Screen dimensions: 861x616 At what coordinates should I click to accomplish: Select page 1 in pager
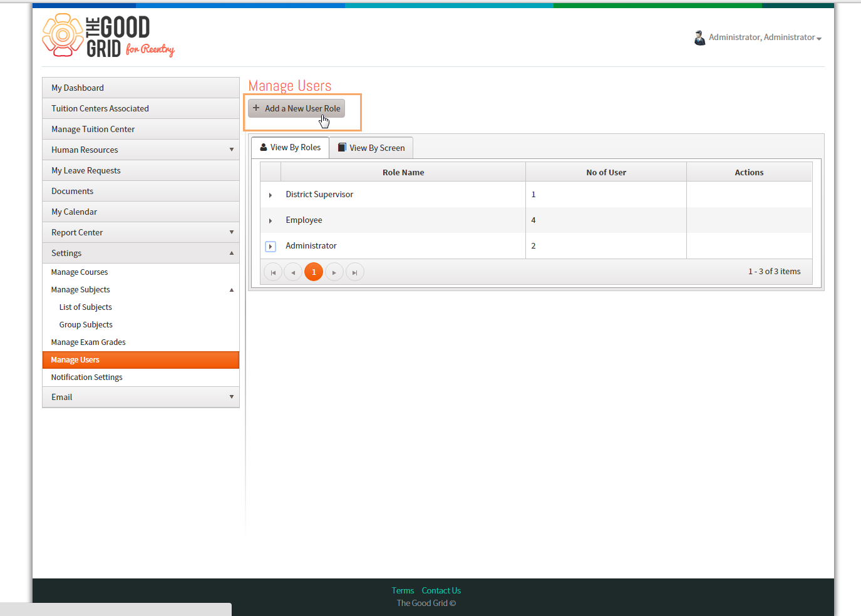pyautogui.click(x=314, y=272)
